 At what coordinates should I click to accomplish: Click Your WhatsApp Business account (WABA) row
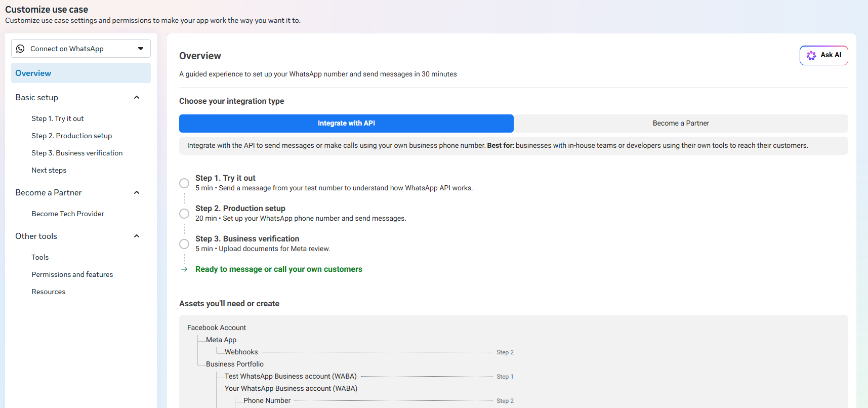click(x=291, y=389)
